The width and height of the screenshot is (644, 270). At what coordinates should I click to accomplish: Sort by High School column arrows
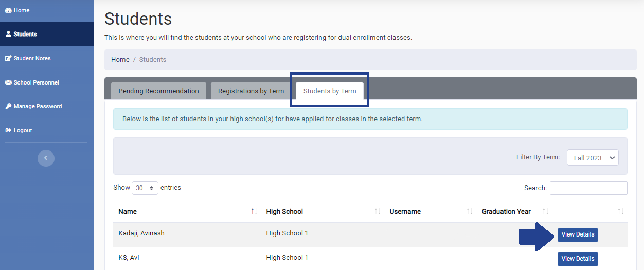378,212
